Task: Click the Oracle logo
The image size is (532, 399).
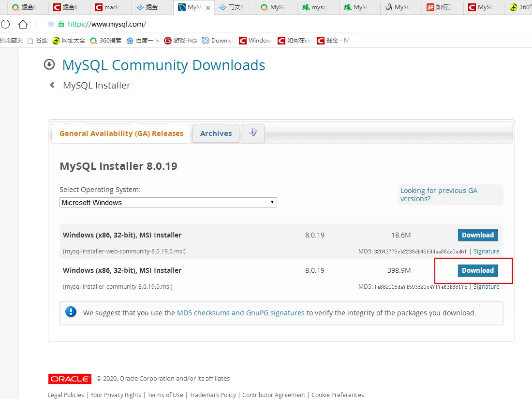Action: point(70,379)
